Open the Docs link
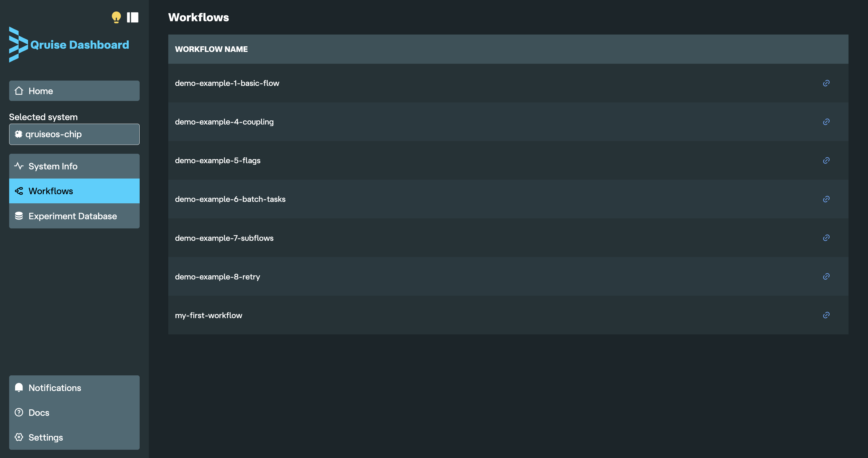868x458 pixels. [x=74, y=413]
